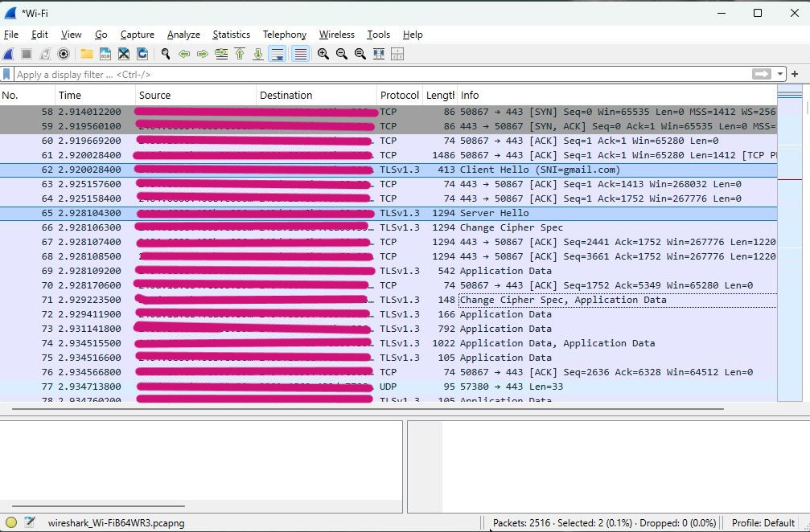Viewport: 810px width, 532px height.
Task: Open the Capture menu
Action: tap(137, 35)
